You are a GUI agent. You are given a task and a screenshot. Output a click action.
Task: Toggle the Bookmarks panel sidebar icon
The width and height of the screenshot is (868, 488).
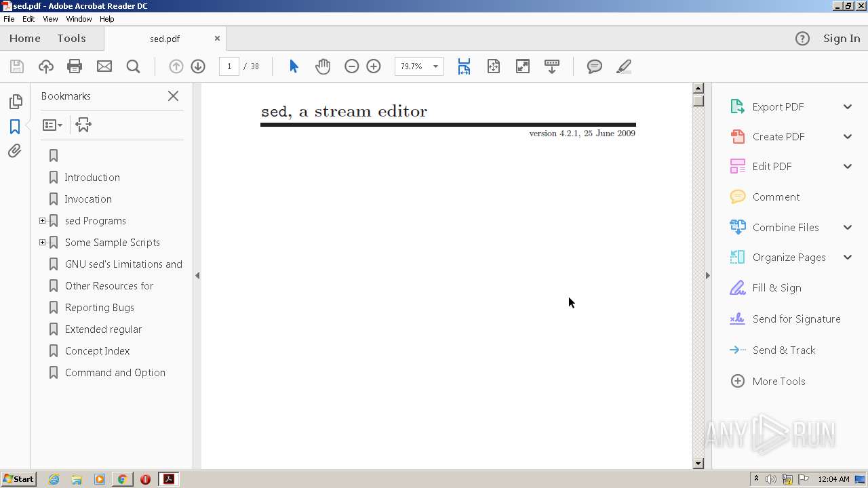click(15, 127)
